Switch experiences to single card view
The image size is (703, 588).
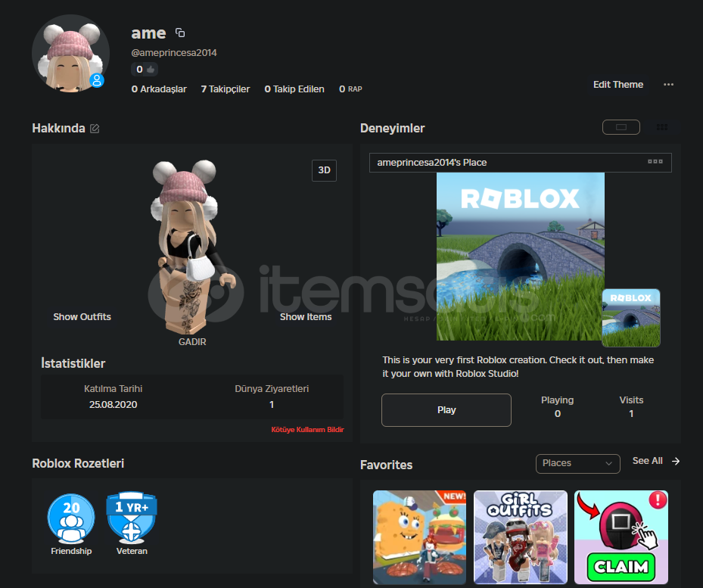pyautogui.click(x=621, y=127)
